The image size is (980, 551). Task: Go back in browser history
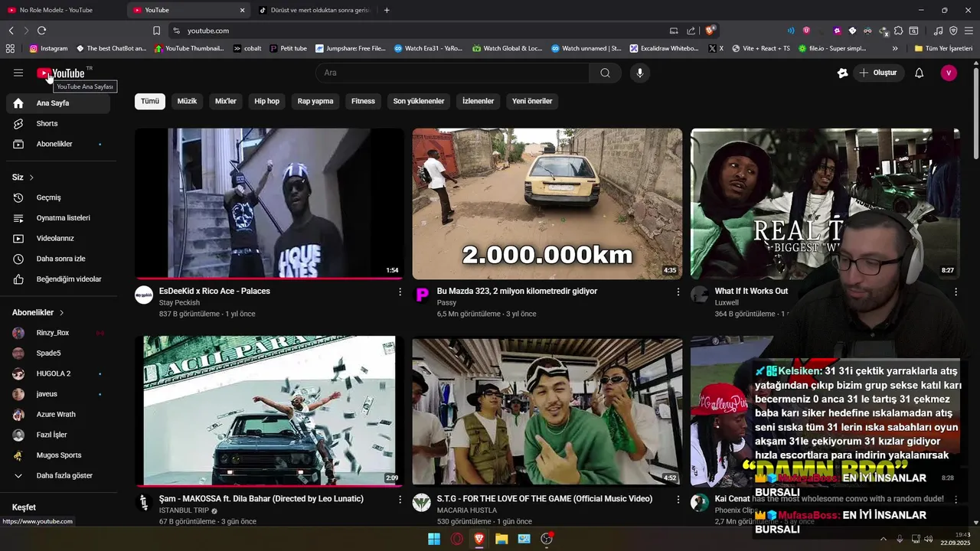11,31
